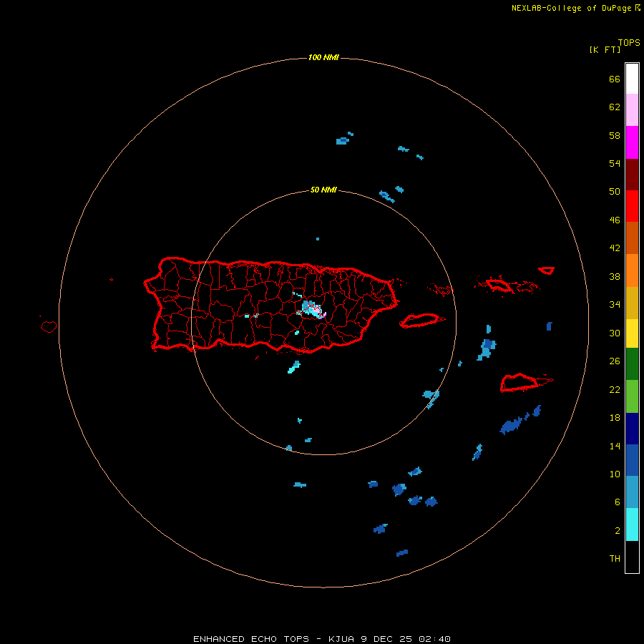Click the legend value 2
Image resolution: width=644 pixels, height=644 pixels.
618,531
